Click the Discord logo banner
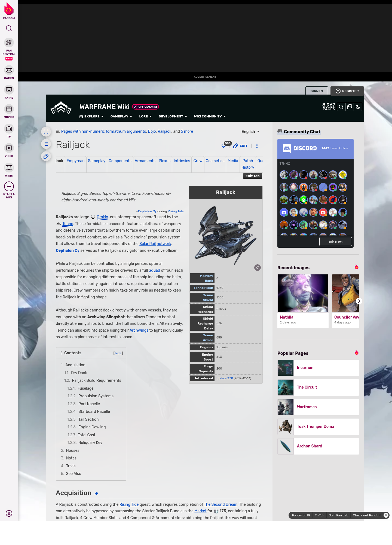Screen dimensions: 392x545 click(299, 148)
